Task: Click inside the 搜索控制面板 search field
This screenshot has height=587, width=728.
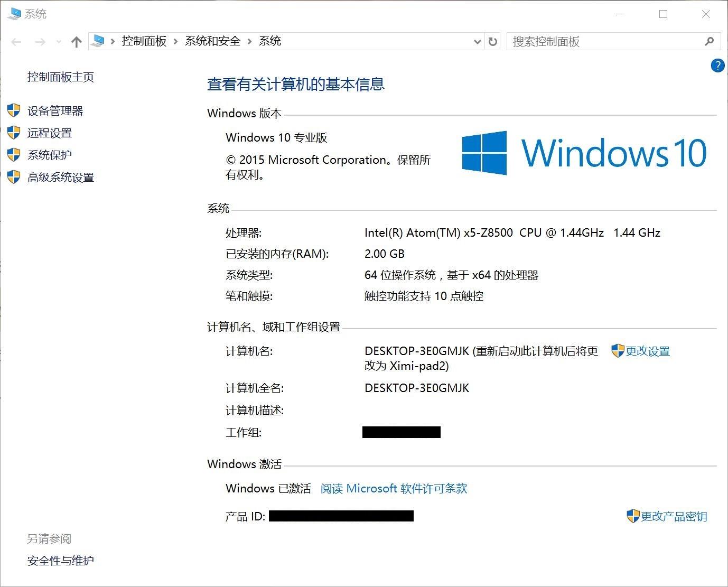Action: (581, 41)
